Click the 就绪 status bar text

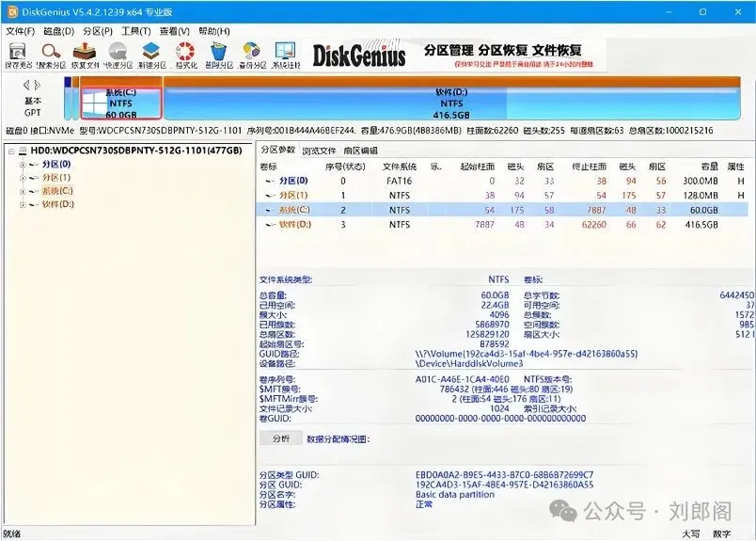click(12, 533)
